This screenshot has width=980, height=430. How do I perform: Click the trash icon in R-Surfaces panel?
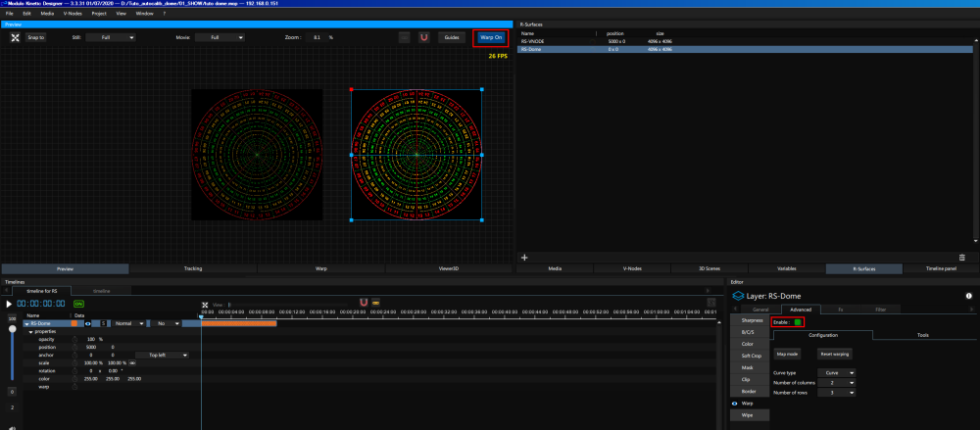tap(962, 257)
